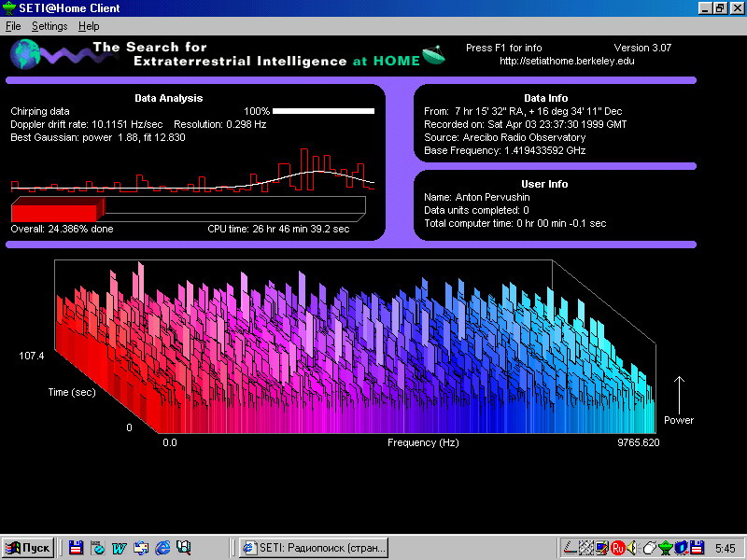Restore down the SETI@Home Client window
Viewport: 747px width, 560px height.
tap(720, 8)
